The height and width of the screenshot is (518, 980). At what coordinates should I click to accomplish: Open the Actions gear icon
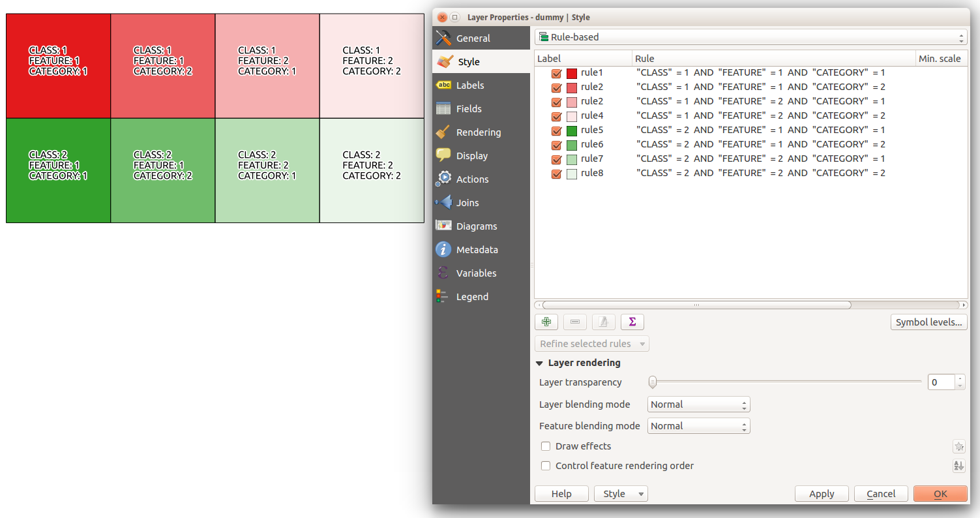[443, 179]
